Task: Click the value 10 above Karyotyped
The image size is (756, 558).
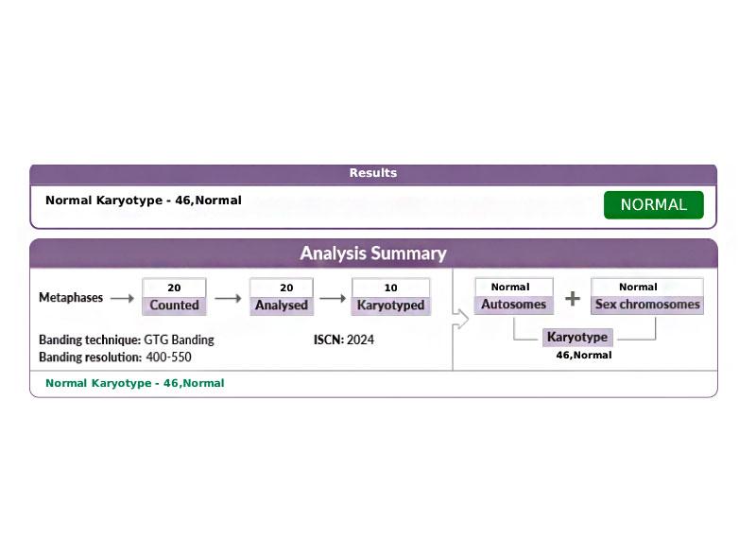Action: (x=390, y=288)
